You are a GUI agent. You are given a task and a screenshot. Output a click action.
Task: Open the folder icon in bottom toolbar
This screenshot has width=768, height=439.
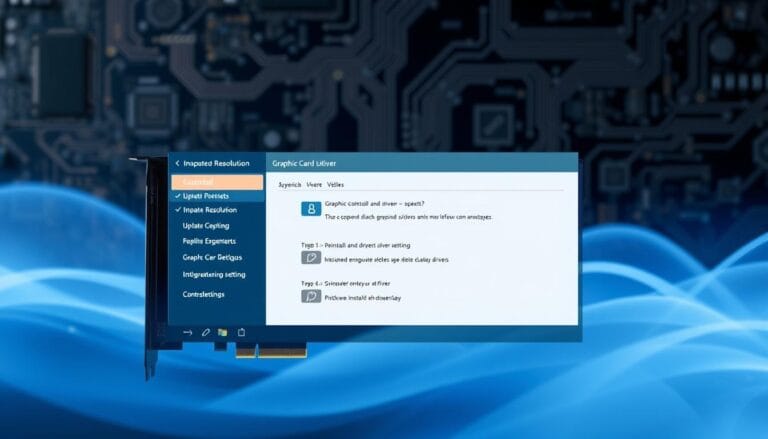pyautogui.click(x=223, y=331)
